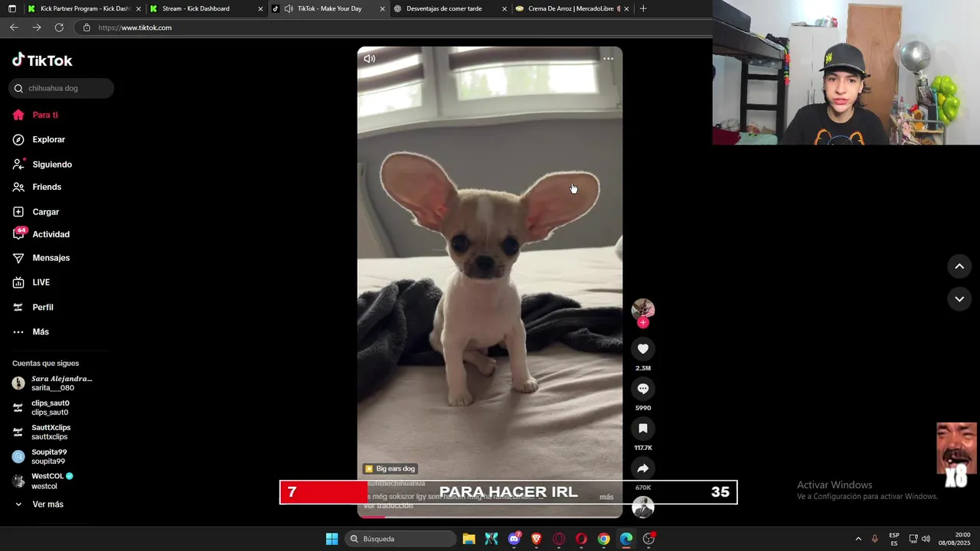Focus the TikTok search field
This screenshot has width=980, height=551.
61,88
